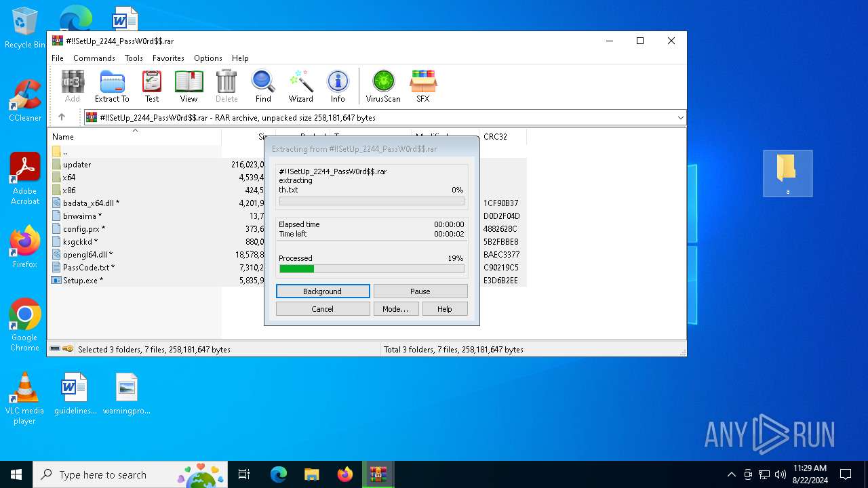
Task: Launch Google Chrome from the desktop
Action: [24, 325]
